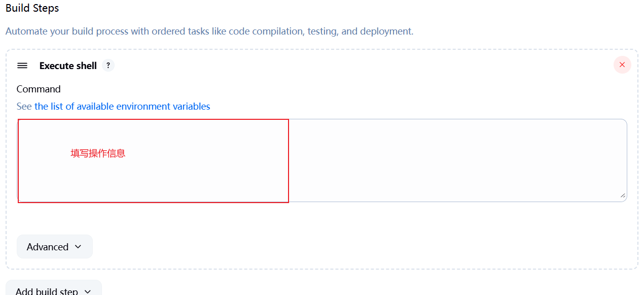Click the Build Steps section heading

[x=32, y=8]
